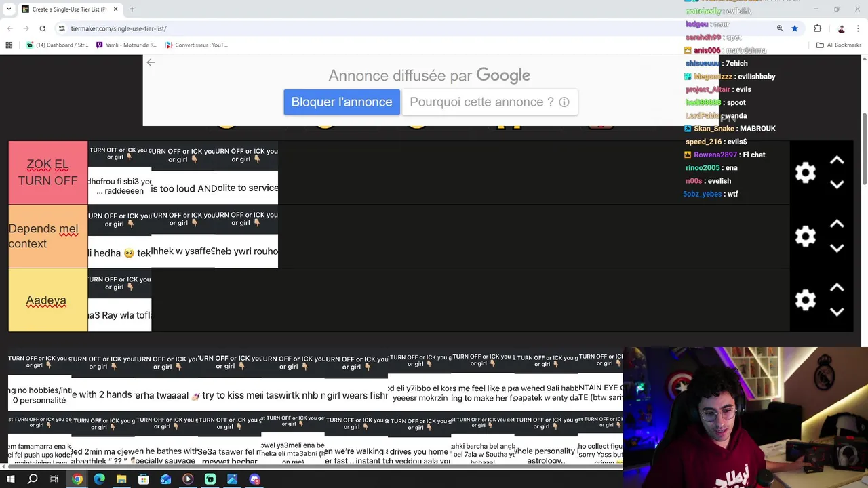
Task: Bookmark this page with the star icon
Action: pos(795,28)
